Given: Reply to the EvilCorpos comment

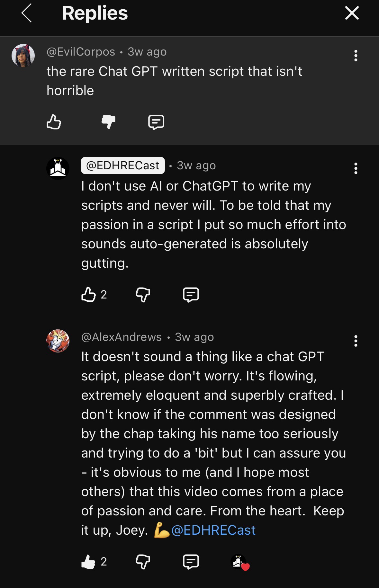Looking at the screenshot, I should click(x=156, y=122).
